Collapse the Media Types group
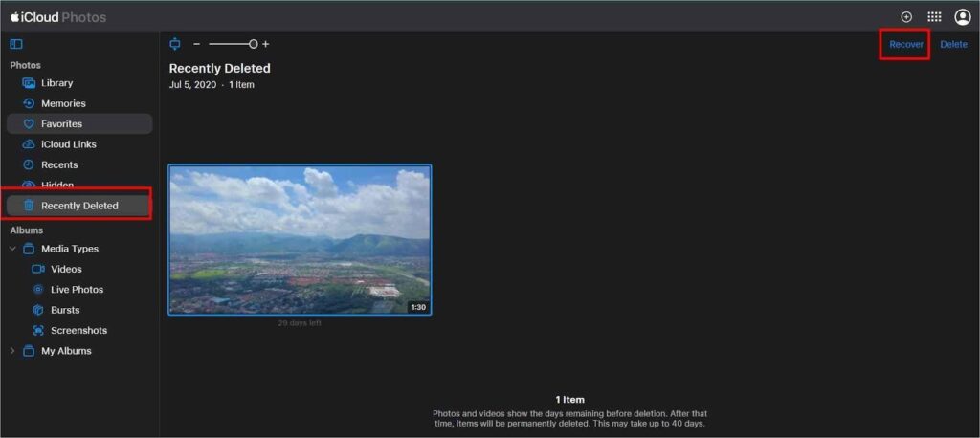 click(12, 249)
